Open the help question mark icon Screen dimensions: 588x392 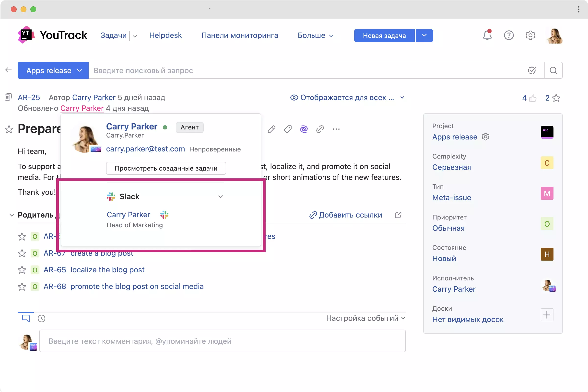pos(508,35)
